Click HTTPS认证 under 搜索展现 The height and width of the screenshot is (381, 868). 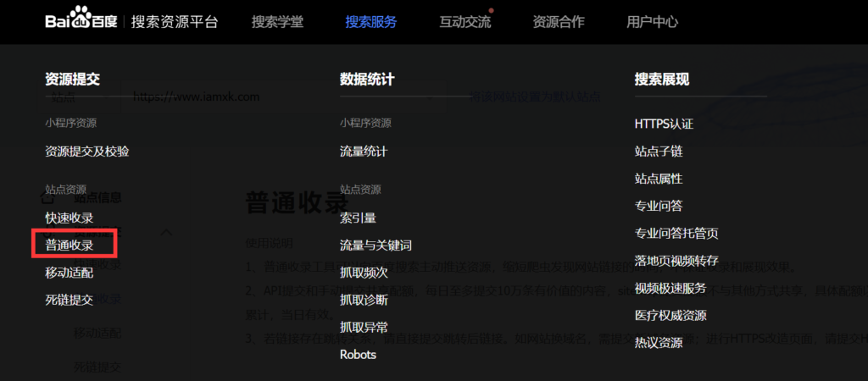[x=664, y=124]
